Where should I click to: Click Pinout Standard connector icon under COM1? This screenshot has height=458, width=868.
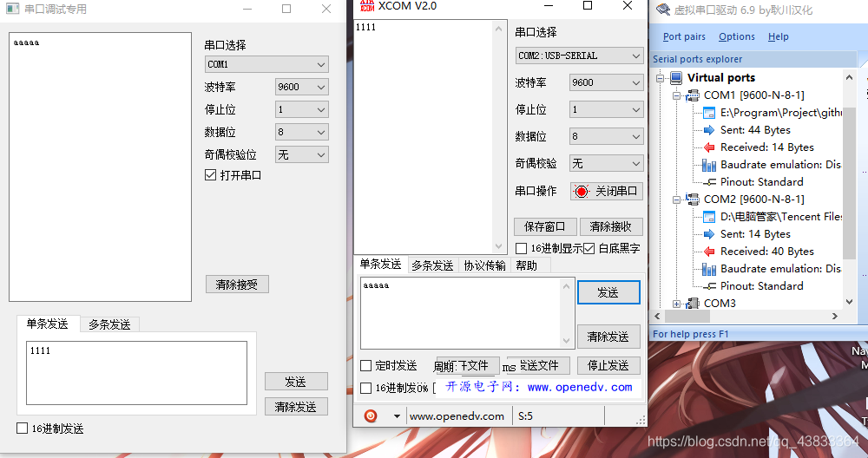pyautogui.click(x=709, y=182)
